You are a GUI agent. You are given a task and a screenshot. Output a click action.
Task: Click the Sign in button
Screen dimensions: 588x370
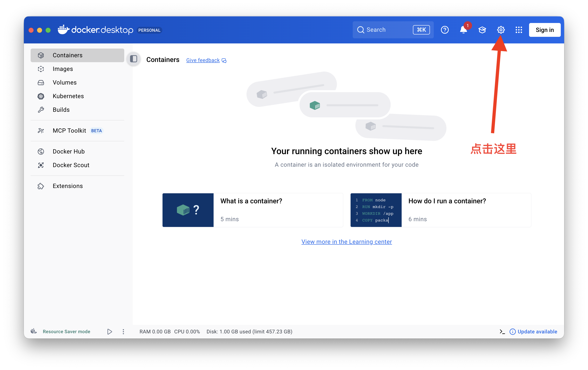(x=545, y=30)
